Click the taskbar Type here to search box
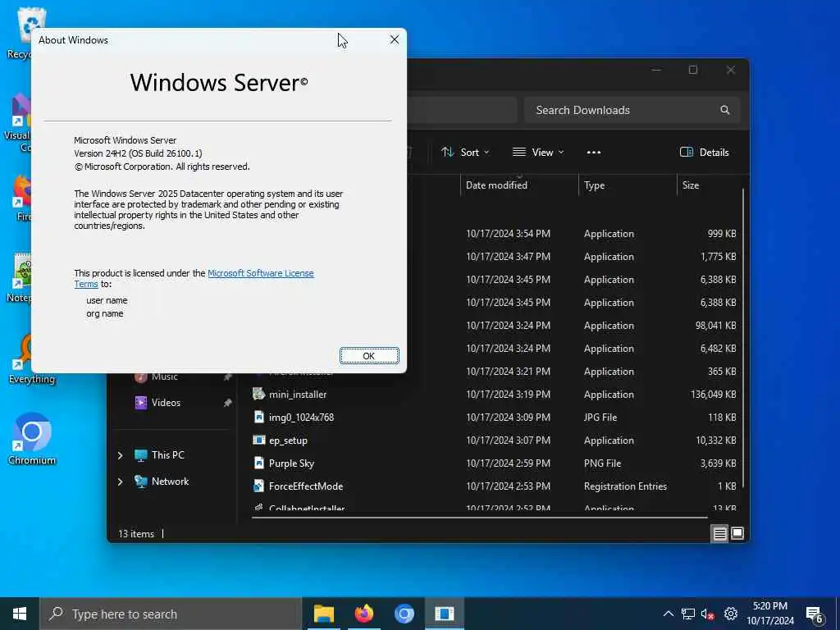The image size is (840, 630). (171, 614)
